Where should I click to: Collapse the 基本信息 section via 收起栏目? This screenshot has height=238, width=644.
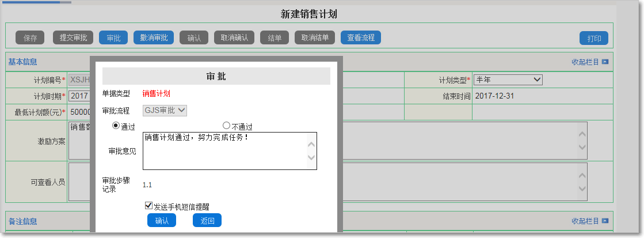[x=585, y=62]
